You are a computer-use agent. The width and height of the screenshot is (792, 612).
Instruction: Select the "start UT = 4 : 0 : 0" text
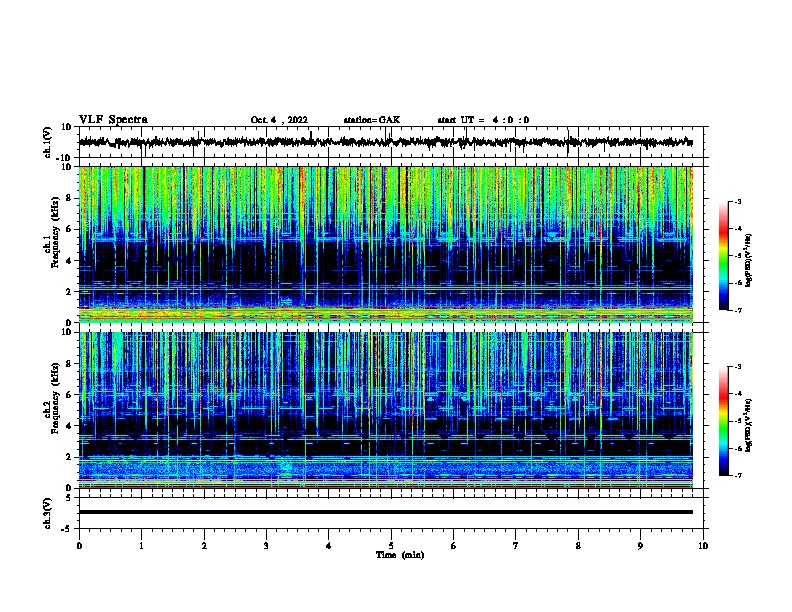pos(483,120)
